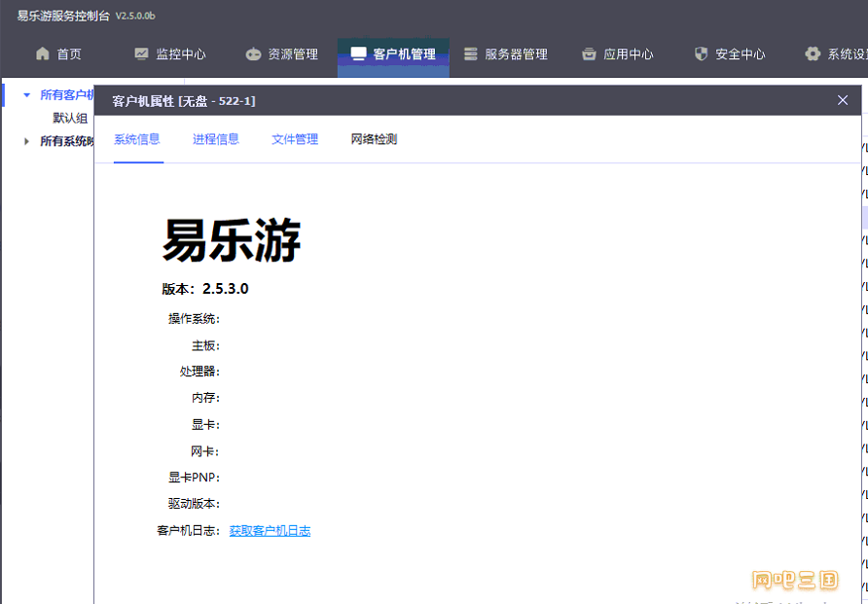Switch to the 进程信息 tab
The height and width of the screenshot is (604, 868).
pos(216,139)
